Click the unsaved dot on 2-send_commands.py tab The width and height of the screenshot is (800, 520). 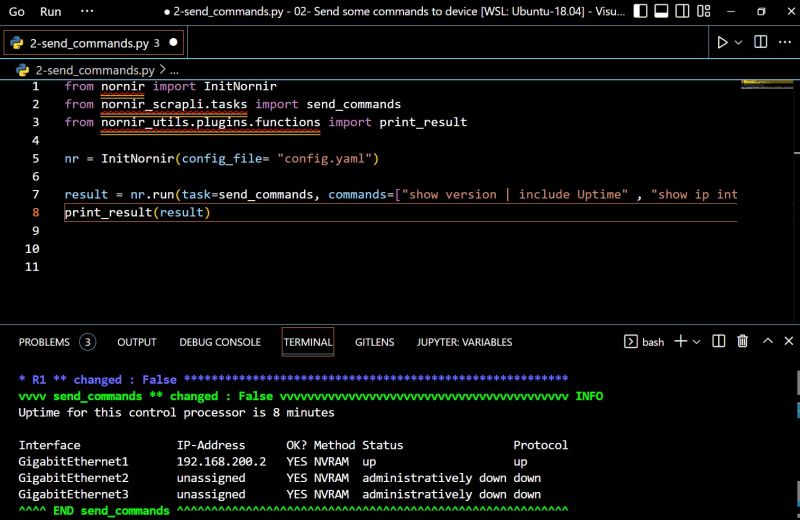click(173, 42)
